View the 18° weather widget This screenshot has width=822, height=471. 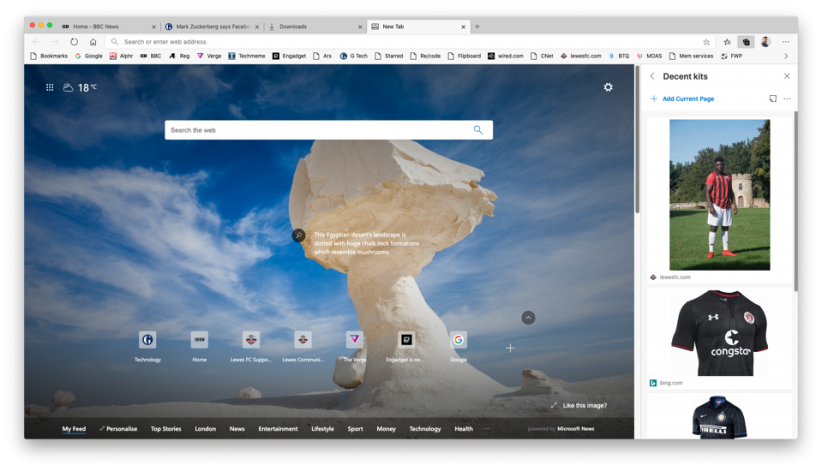tap(80, 88)
